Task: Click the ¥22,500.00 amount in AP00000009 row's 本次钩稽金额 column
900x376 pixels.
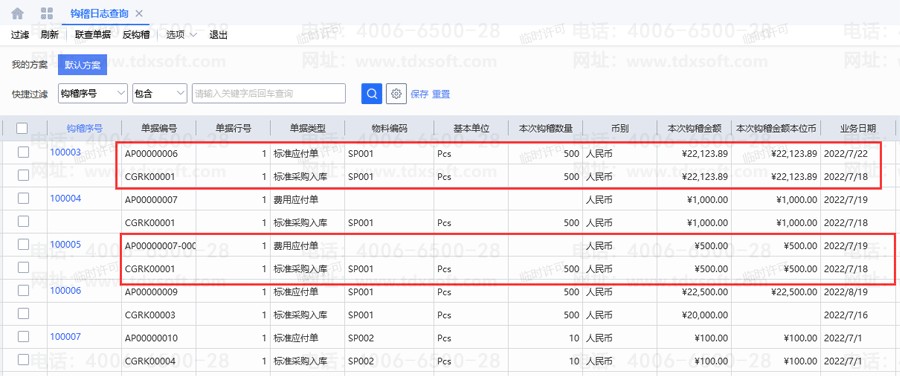Action: click(705, 292)
